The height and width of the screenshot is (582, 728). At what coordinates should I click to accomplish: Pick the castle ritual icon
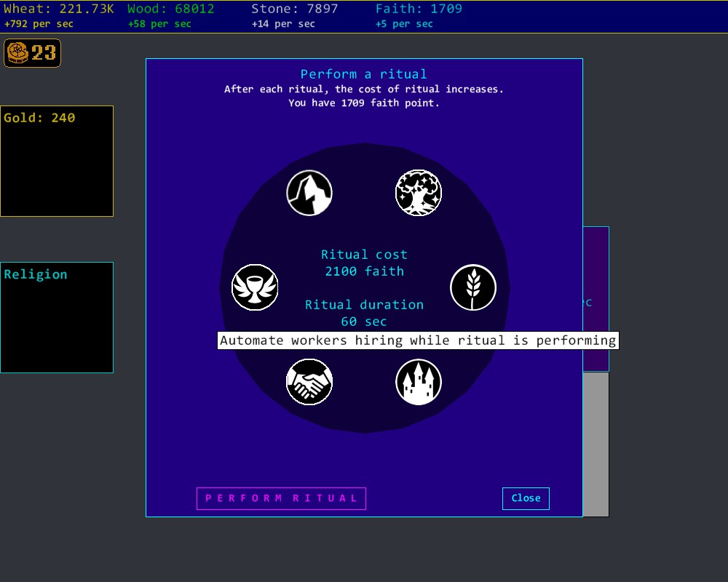click(x=419, y=382)
